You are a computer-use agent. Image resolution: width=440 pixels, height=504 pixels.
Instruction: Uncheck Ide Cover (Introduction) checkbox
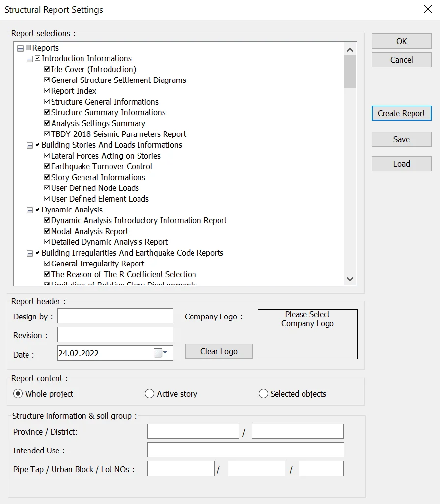pos(47,69)
